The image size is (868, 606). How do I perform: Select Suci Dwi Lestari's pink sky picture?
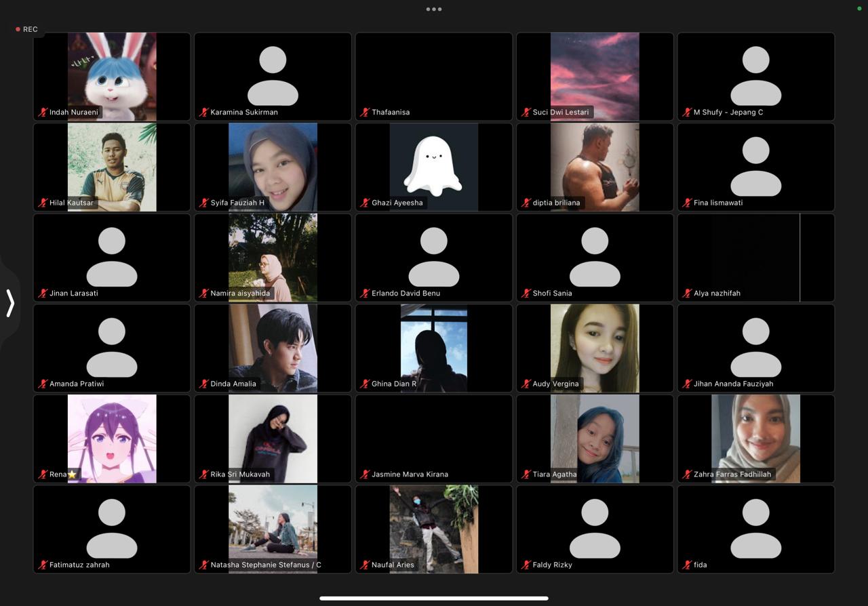595,77
